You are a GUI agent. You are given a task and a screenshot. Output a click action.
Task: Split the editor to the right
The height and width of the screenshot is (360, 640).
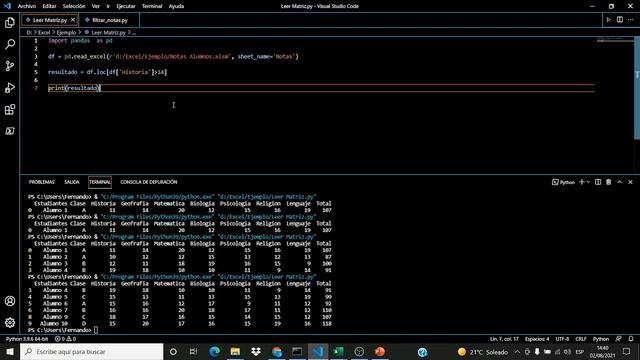coord(620,20)
